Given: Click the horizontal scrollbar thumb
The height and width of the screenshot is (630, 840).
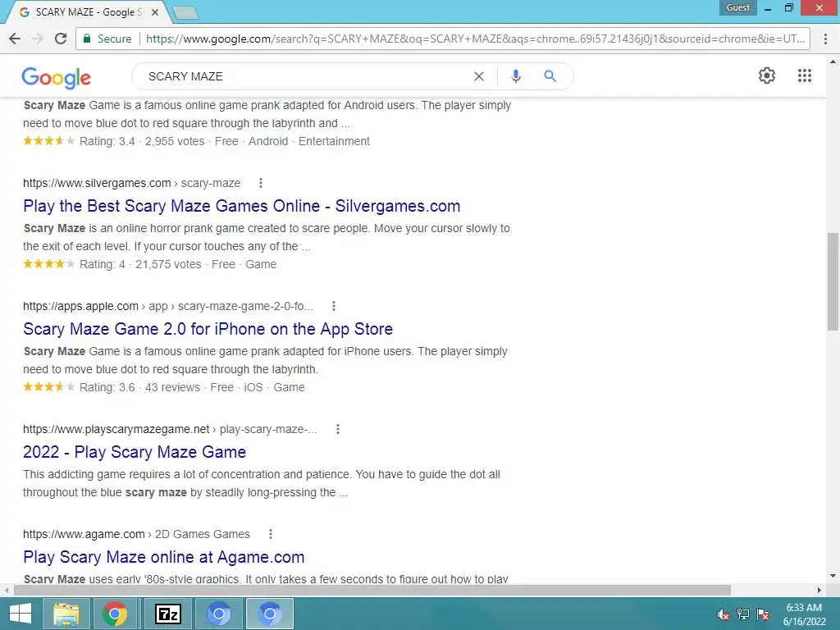Looking at the screenshot, I should (372, 591).
